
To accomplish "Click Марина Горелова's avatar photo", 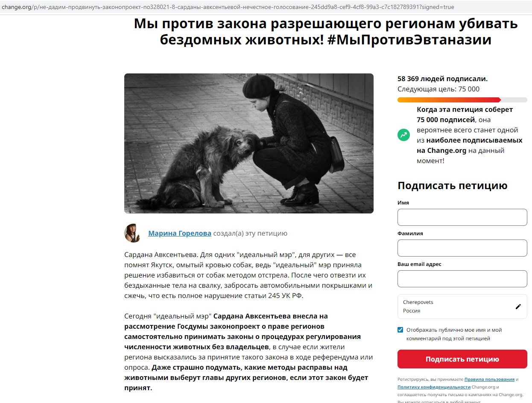I will pos(133,233).
